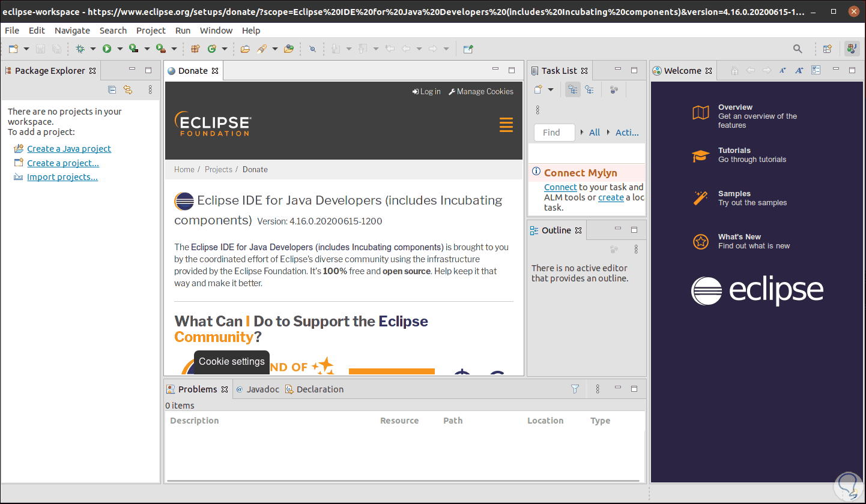Viewport: 866px width, 504px height.
Task: Toggle Link with Editor in Package Explorer
Action: coord(128,89)
